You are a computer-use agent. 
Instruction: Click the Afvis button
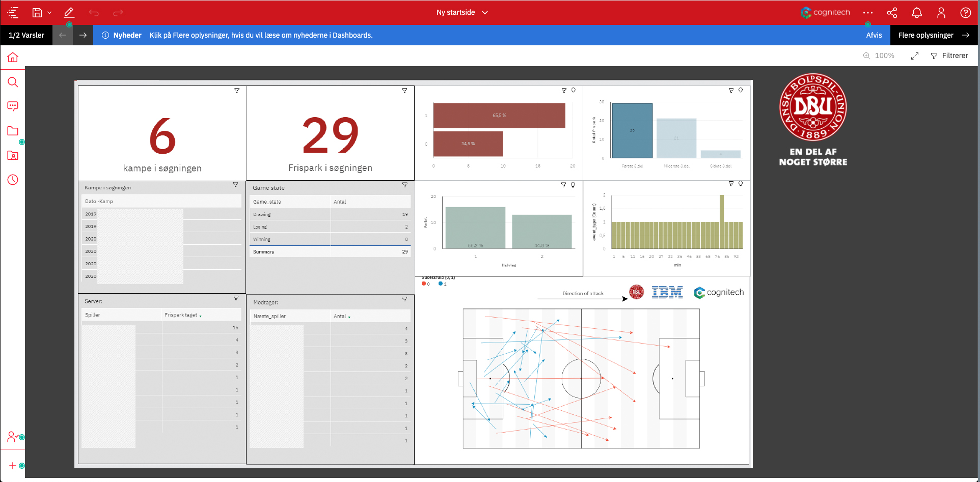point(874,35)
